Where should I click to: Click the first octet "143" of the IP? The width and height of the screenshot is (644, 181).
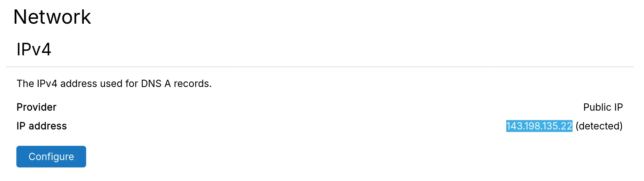pos(514,126)
